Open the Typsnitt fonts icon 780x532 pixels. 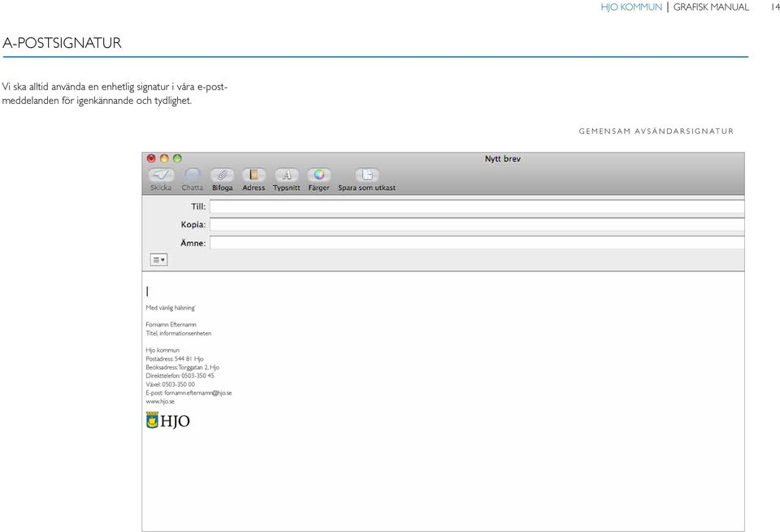pos(287,175)
